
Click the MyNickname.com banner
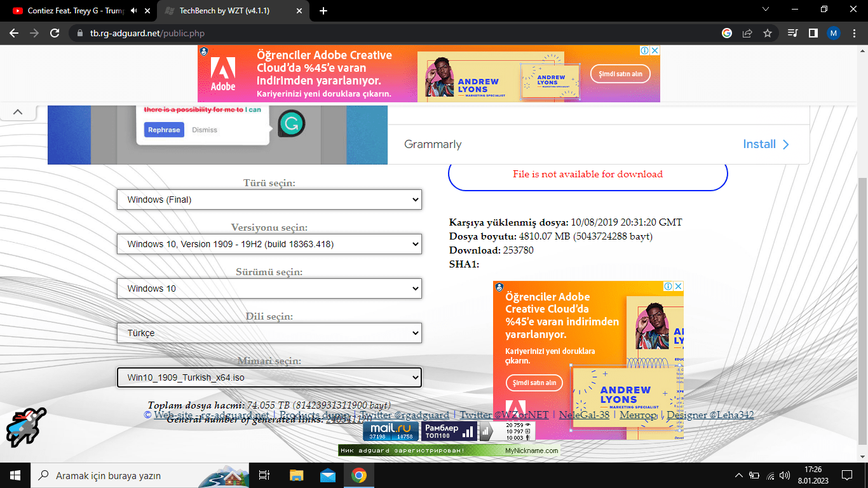pos(449,451)
